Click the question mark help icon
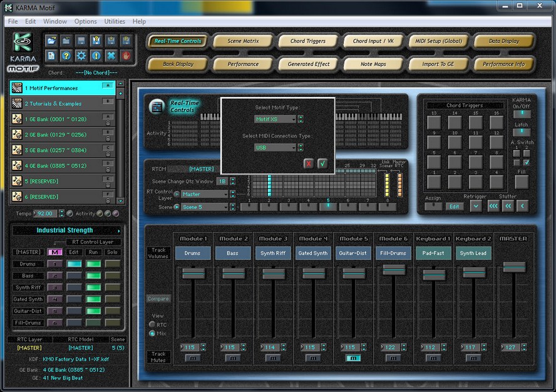Image resolution: width=556 pixels, height=392 pixels. 66,56
